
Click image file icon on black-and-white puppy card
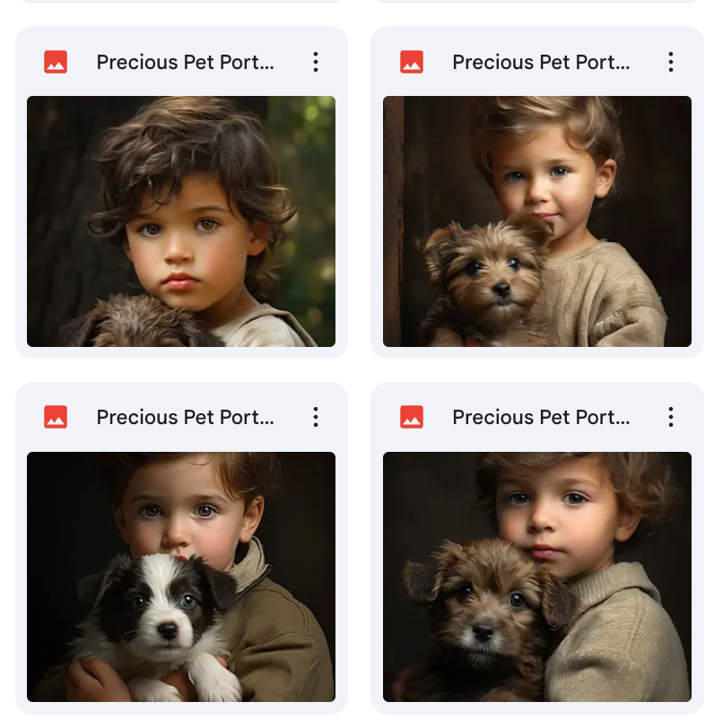coord(56,417)
